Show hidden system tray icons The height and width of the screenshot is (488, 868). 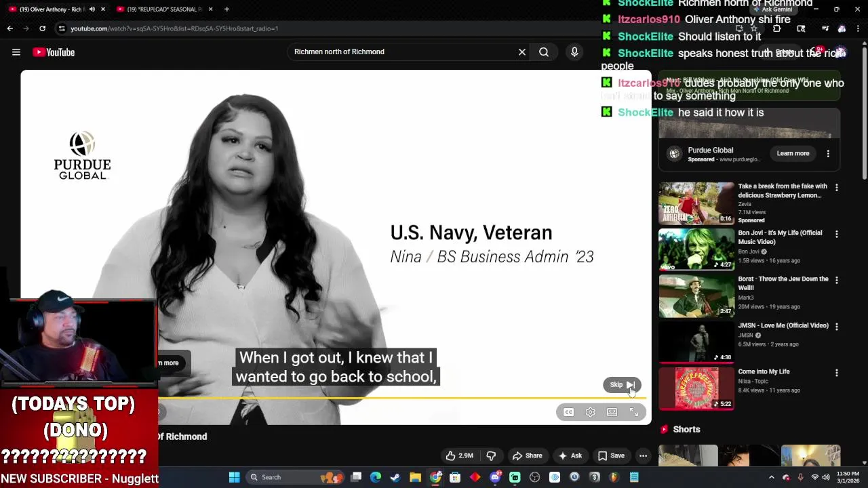point(771,477)
